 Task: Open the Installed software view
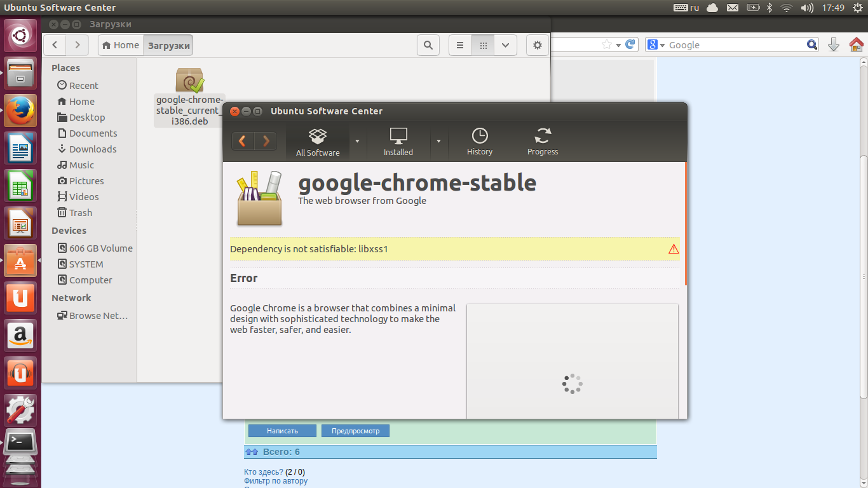(x=398, y=142)
